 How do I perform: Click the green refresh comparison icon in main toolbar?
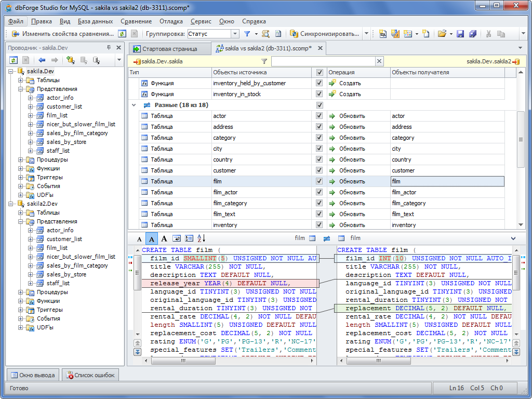[122, 34]
